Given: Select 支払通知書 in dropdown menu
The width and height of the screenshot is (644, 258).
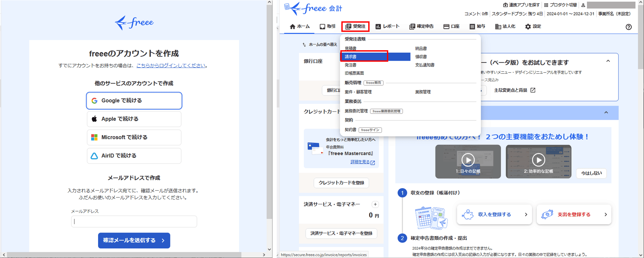Looking at the screenshot, I should point(425,65).
